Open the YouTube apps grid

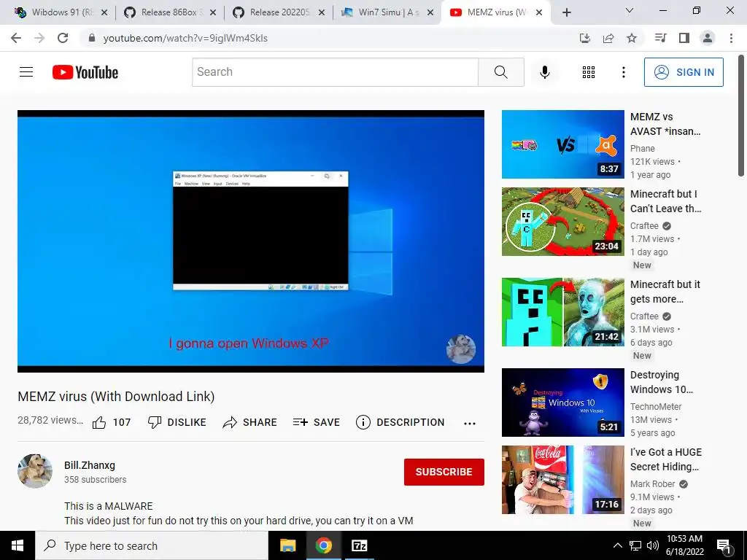point(589,72)
